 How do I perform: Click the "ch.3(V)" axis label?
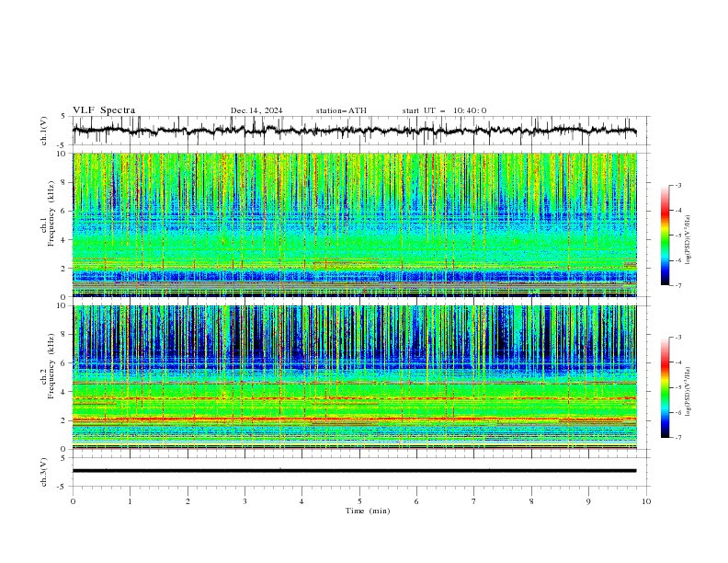point(44,472)
